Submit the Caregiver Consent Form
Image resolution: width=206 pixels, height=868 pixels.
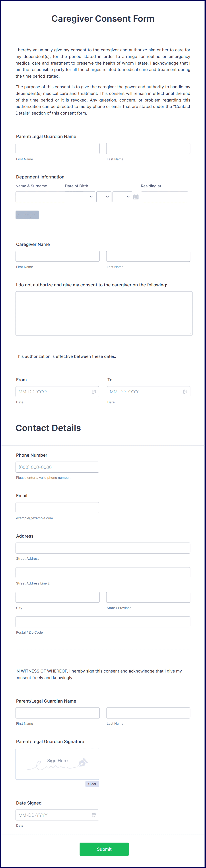click(x=104, y=849)
